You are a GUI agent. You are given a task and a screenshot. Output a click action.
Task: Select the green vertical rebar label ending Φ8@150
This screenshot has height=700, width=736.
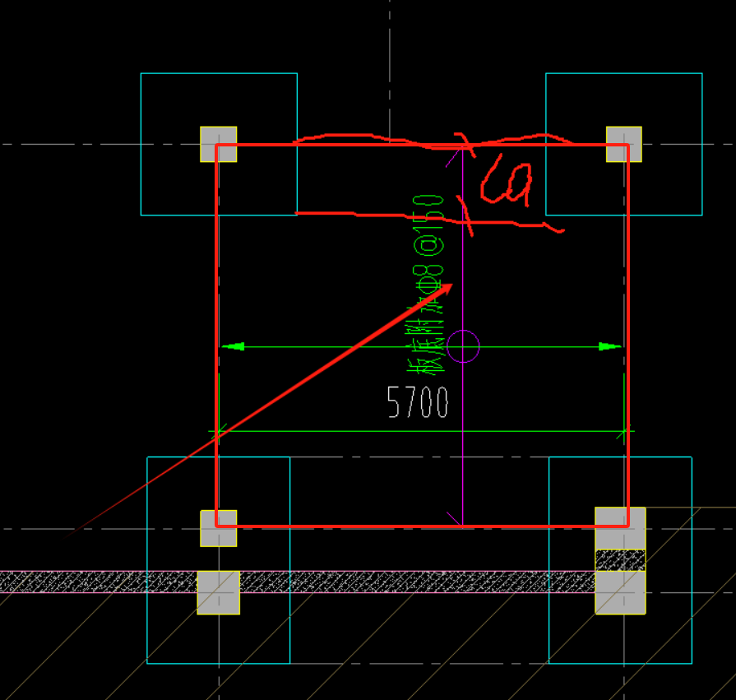tap(426, 285)
